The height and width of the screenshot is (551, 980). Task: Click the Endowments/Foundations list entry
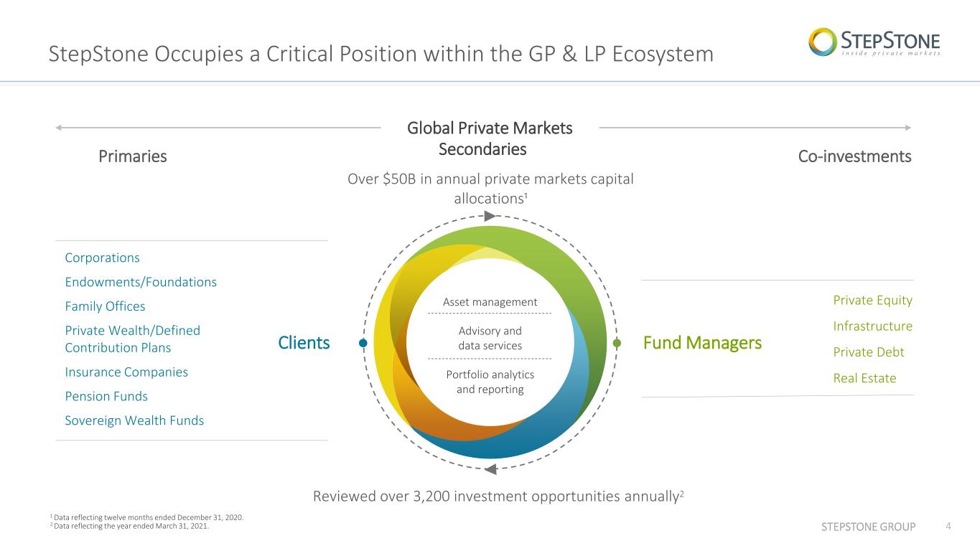point(141,282)
